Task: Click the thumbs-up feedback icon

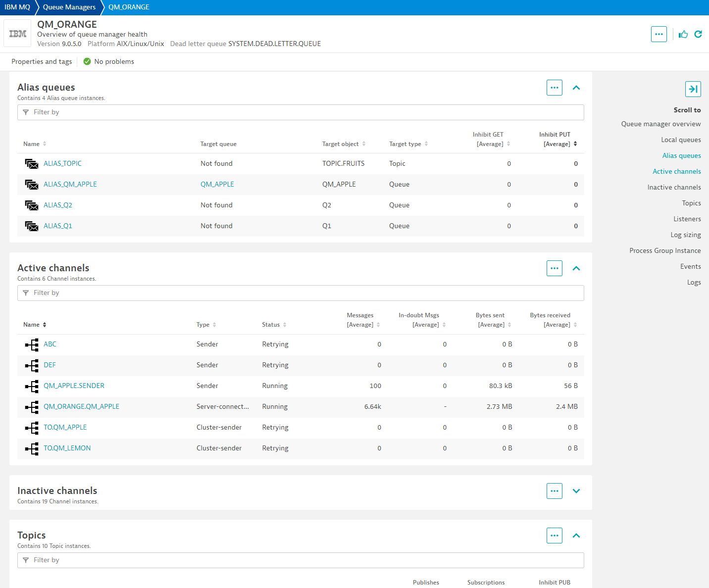Action: tap(683, 34)
